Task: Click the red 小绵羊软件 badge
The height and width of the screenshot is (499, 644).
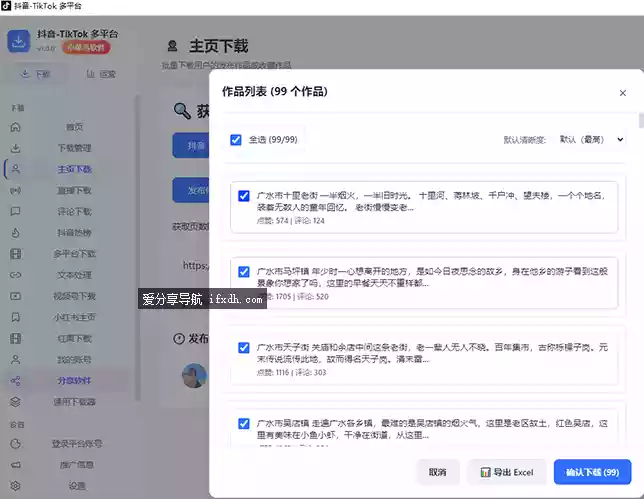Action: [x=86, y=48]
